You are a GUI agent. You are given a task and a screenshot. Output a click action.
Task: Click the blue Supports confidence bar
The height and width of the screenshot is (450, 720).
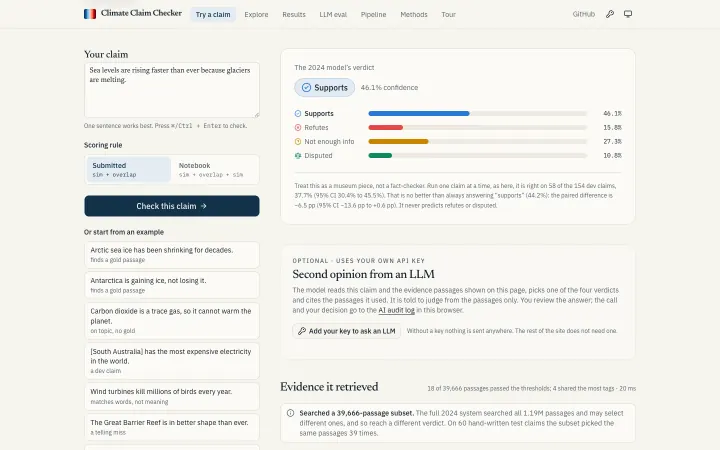419,113
